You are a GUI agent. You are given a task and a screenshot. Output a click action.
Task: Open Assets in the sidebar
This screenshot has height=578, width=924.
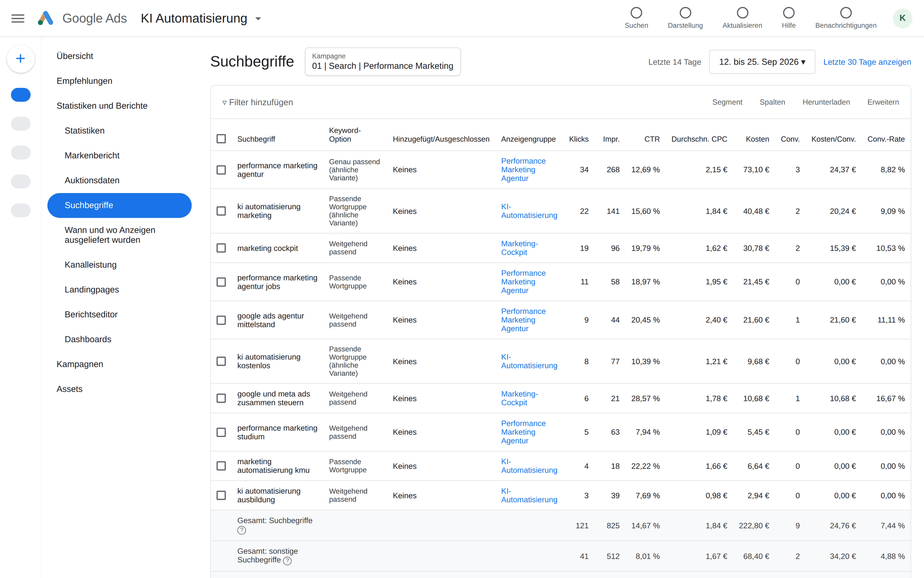(x=69, y=389)
